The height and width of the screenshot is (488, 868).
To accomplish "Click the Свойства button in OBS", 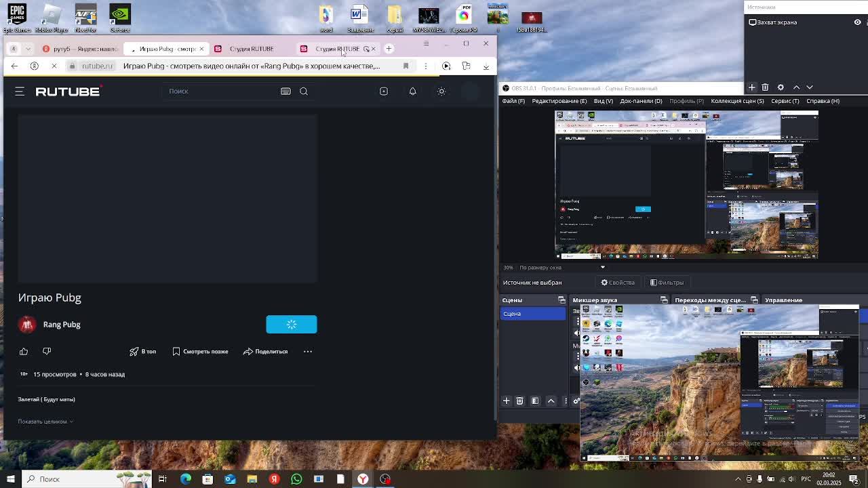I will tap(618, 283).
